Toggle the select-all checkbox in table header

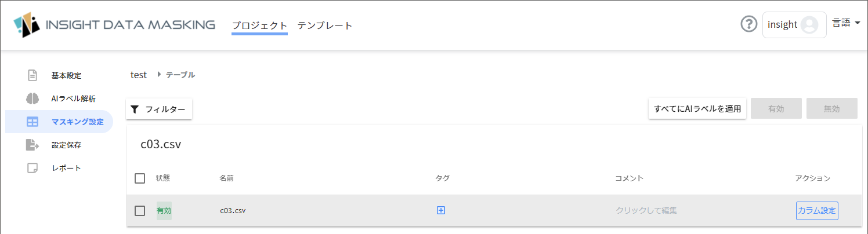[140, 178]
